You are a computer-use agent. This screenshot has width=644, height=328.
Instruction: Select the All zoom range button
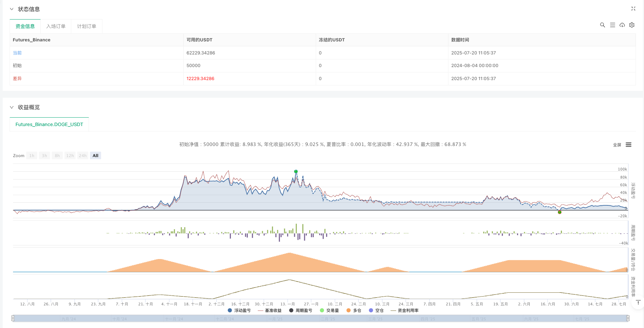click(x=96, y=156)
